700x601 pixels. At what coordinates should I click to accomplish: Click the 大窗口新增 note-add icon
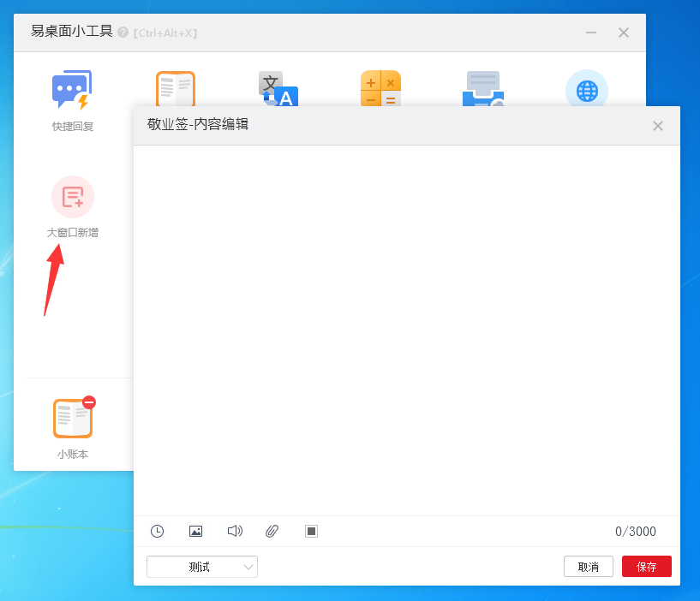[x=73, y=197]
